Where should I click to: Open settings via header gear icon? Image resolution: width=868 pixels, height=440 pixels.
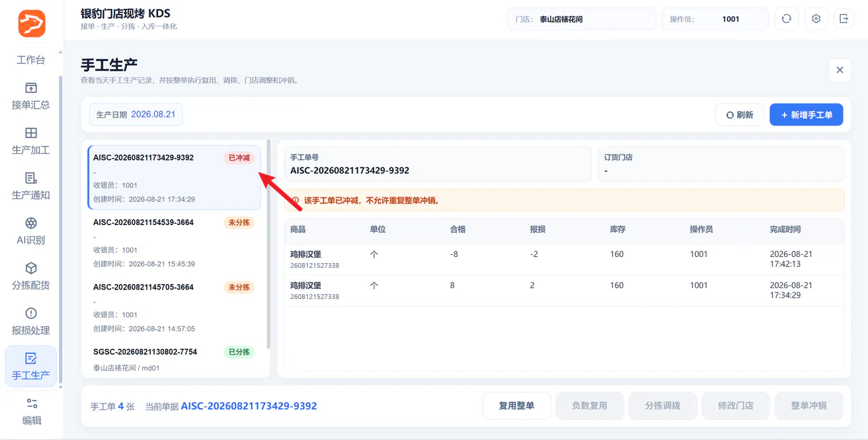816,19
